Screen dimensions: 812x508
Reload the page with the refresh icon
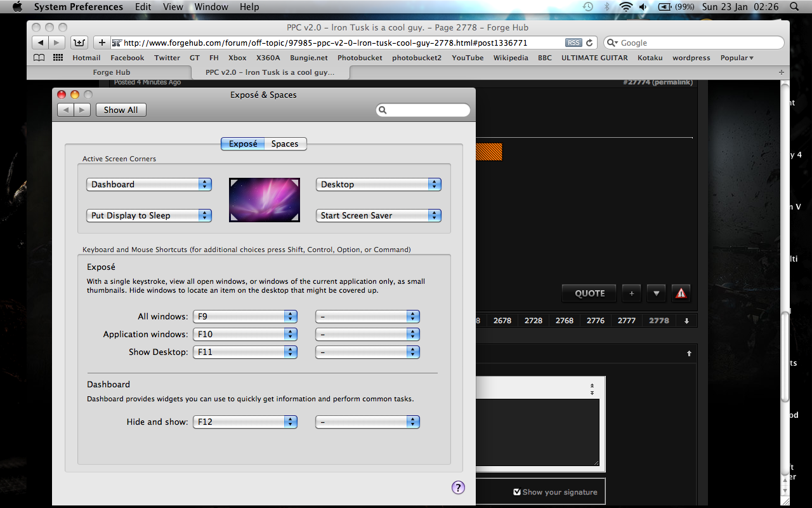coord(589,43)
